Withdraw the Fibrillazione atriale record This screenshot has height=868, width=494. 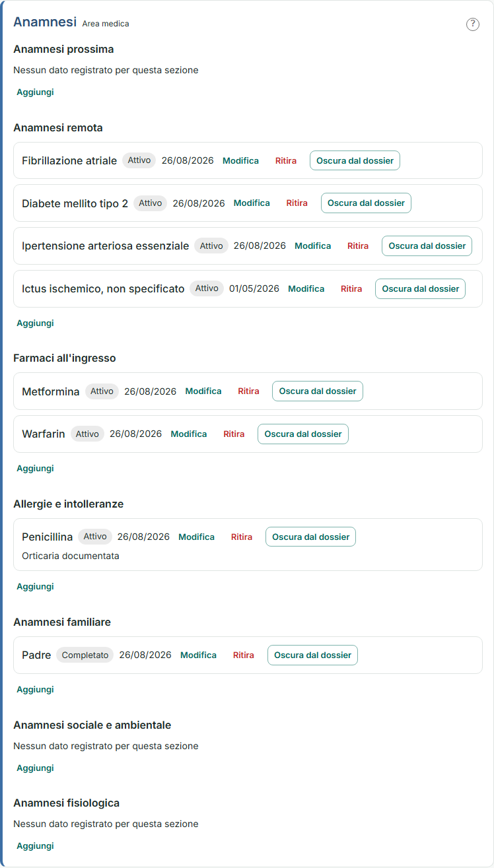pos(286,160)
